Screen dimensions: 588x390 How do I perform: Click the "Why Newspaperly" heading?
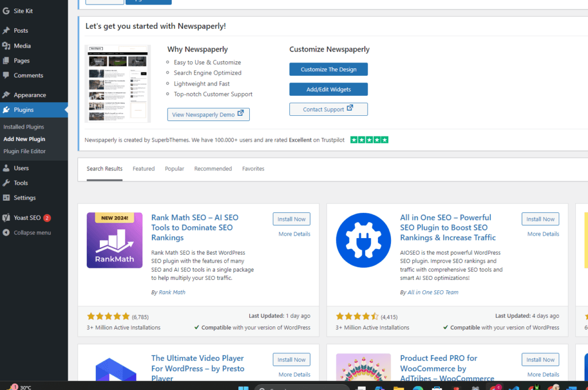[x=198, y=49]
